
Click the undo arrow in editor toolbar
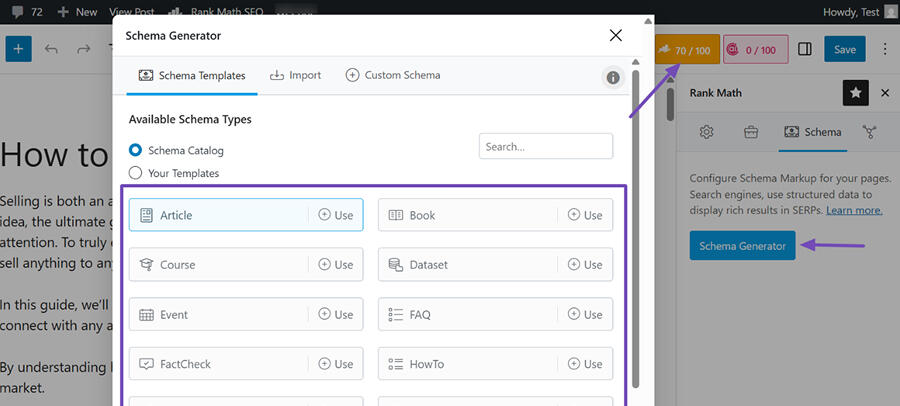[x=51, y=49]
